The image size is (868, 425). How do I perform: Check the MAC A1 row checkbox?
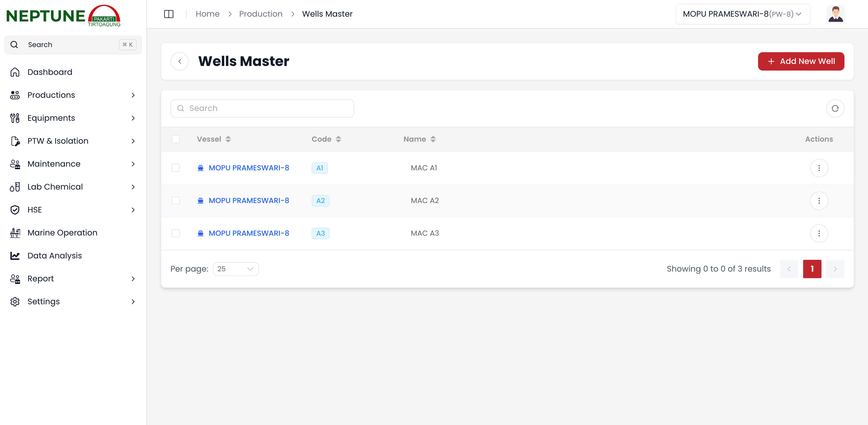click(x=176, y=168)
